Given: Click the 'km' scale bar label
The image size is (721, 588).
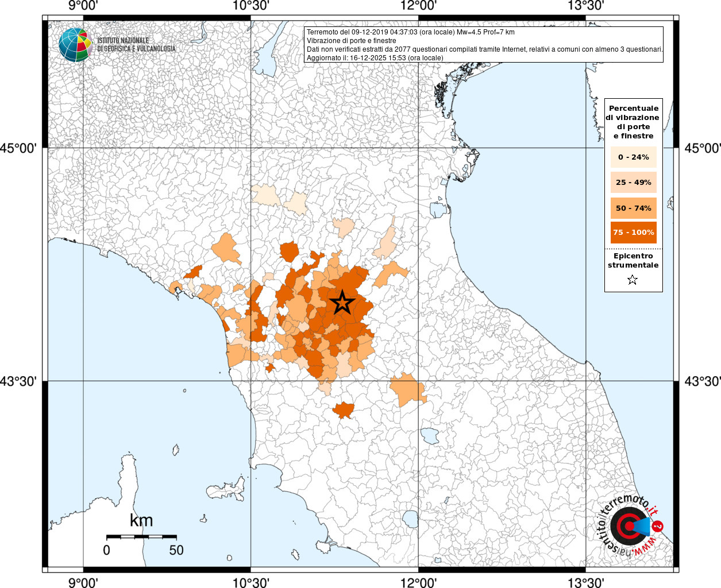Looking at the screenshot, I should (x=141, y=520).
